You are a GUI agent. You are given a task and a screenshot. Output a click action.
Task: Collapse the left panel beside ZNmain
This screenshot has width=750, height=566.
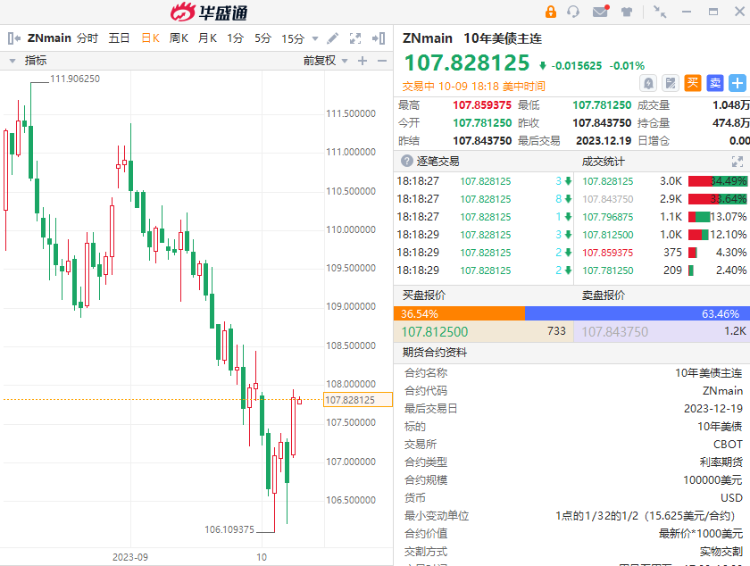13,38
